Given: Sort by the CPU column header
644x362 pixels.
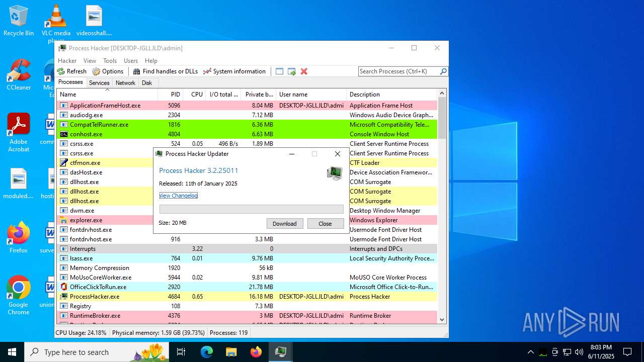Looking at the screenshot, I should coord(195,95).
